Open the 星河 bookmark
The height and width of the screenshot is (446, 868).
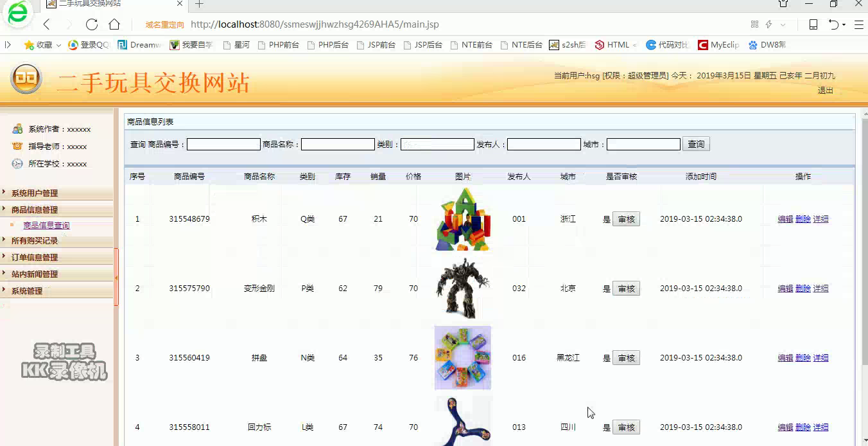pyautogui.click(x=236, y=45)
